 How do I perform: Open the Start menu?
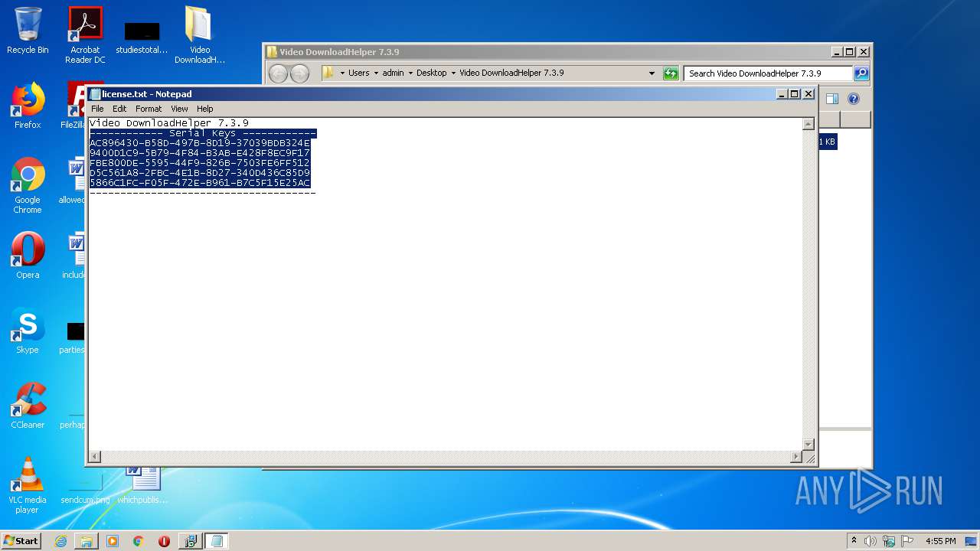(21, 540)
